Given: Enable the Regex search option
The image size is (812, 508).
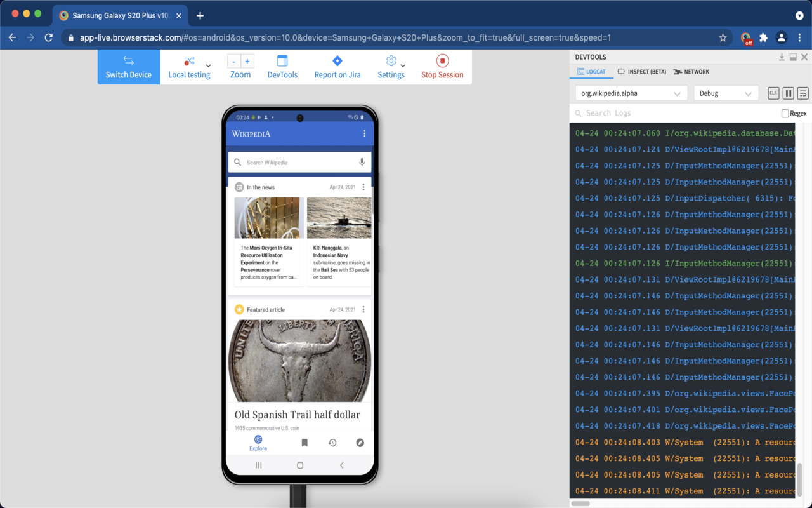Looking at the screenshot, I should tap(785, 113).
